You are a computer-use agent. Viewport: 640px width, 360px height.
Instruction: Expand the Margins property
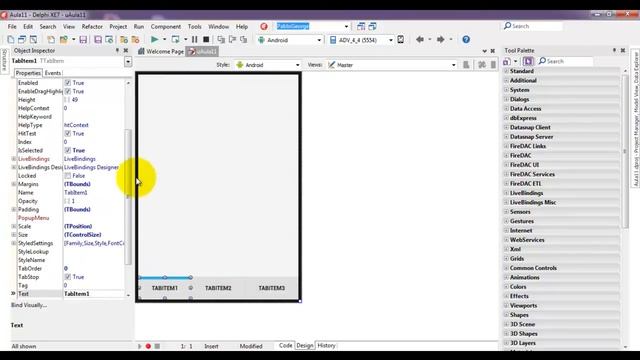(x=14, y=184)
